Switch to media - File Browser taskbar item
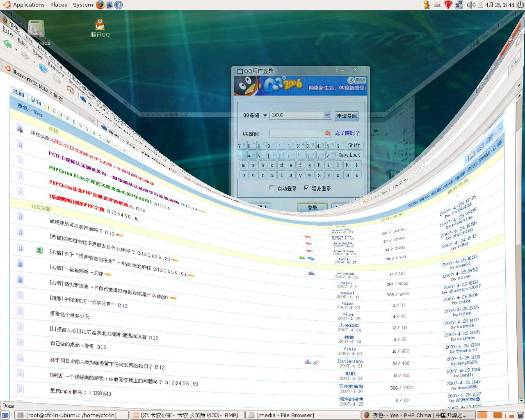Screen dimensions: 525x420 point(303,415)
